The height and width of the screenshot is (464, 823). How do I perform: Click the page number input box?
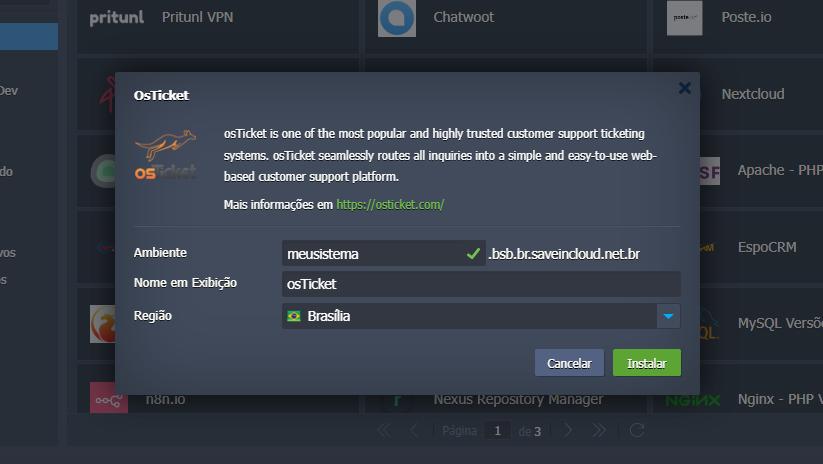tap(497, 431)
